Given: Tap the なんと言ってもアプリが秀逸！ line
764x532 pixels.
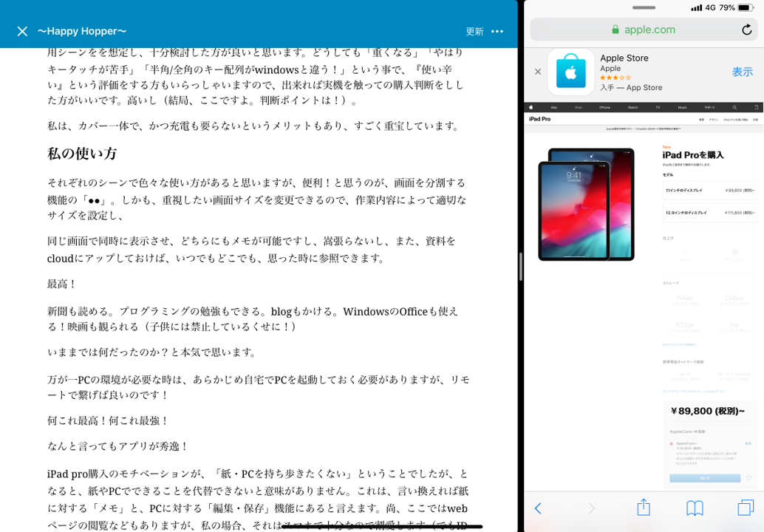Looking at the screenshot, I should point(118,446).
